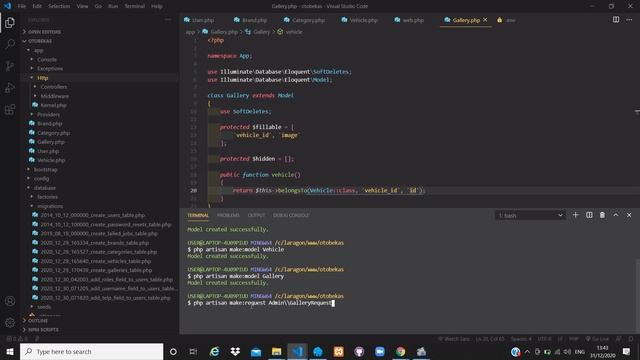Select Gallery.php in the breadcrumb
The width and height of the screenshot is (640, 360).
[224, 32]
